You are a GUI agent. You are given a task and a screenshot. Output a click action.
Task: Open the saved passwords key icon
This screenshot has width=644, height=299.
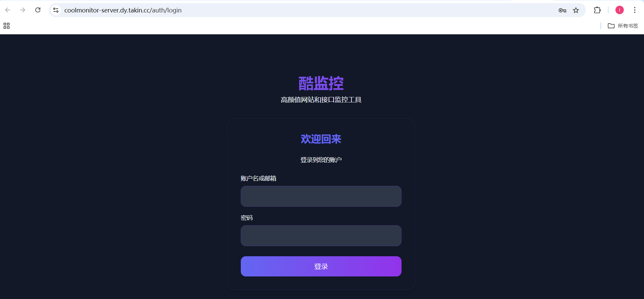pyautogui.click(x=562, y=10)
